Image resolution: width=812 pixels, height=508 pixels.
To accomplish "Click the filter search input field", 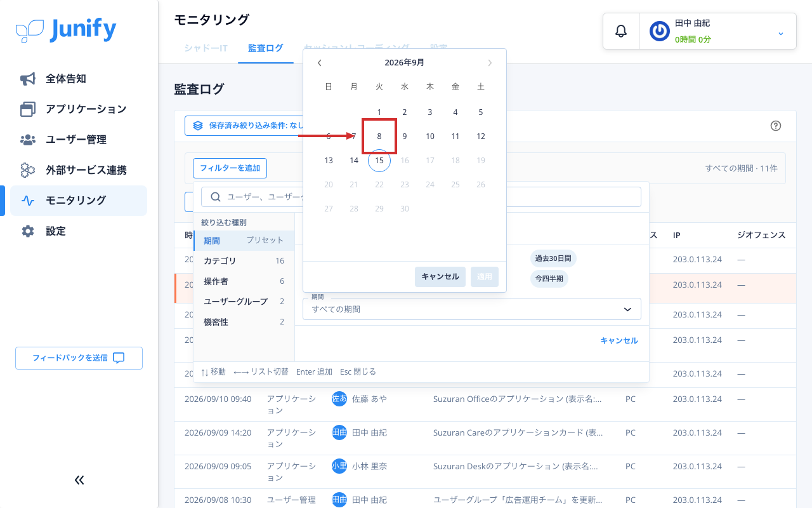I will click(421, 197).
